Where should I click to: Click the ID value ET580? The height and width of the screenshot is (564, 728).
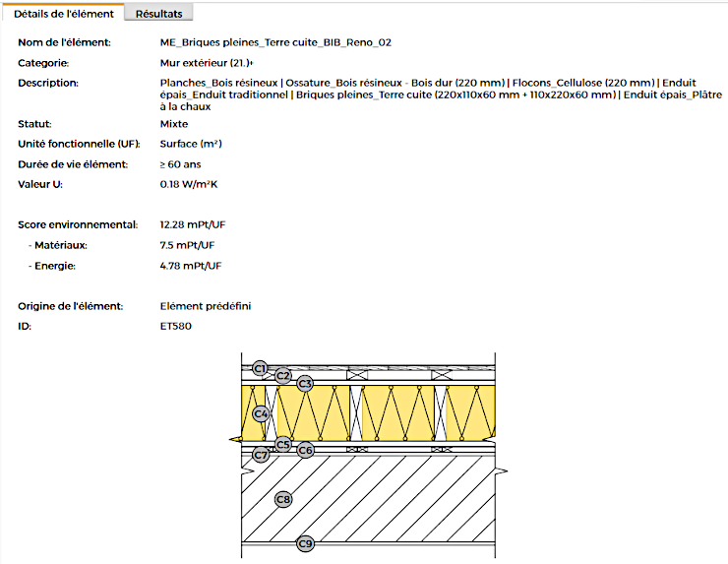click(175, 326)
